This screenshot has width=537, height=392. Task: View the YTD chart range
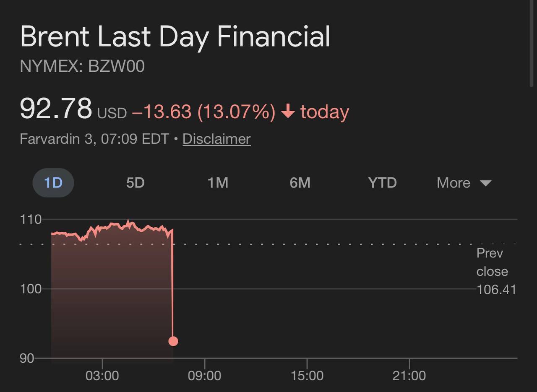point(382,183)
